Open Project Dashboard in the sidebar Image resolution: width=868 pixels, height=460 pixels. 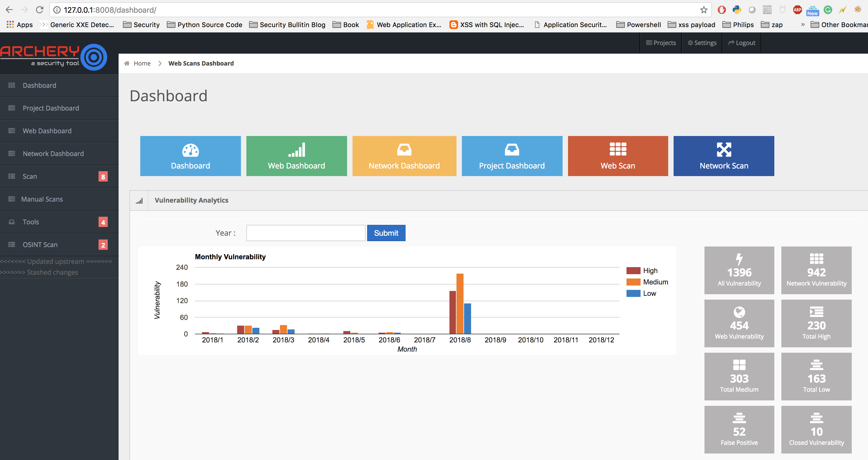pos(59,108)
